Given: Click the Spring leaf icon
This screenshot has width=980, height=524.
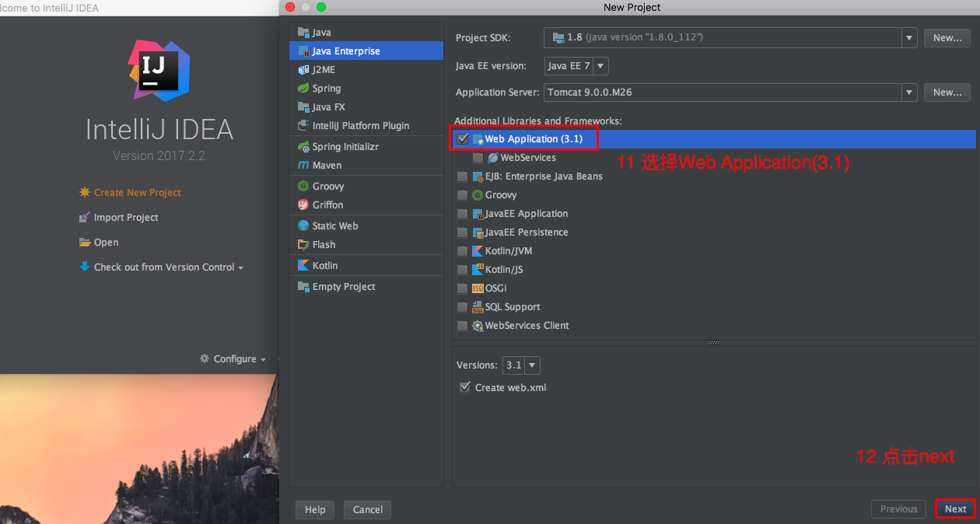Looking at the screenshot, I should [x=303, y=89].
